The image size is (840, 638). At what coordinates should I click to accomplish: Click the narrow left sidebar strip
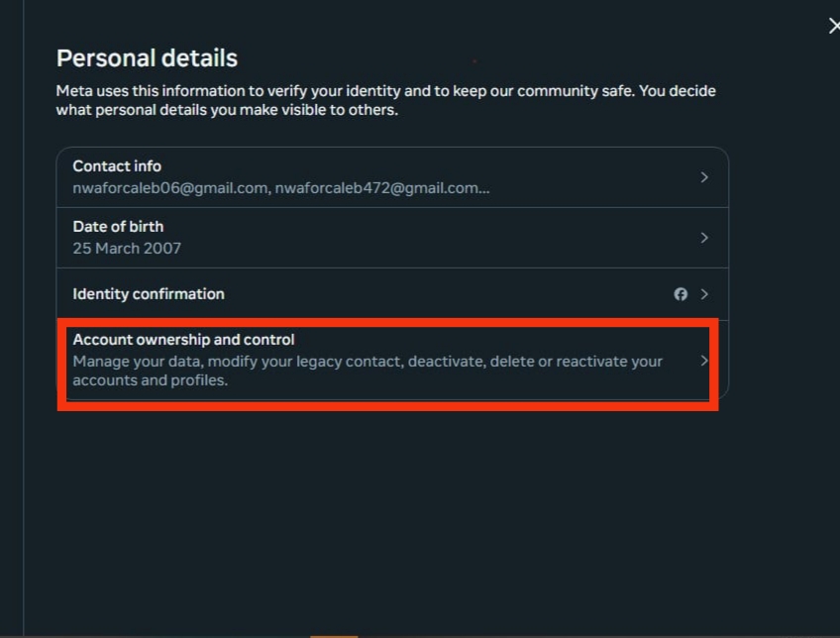click(x=11, y=319)
